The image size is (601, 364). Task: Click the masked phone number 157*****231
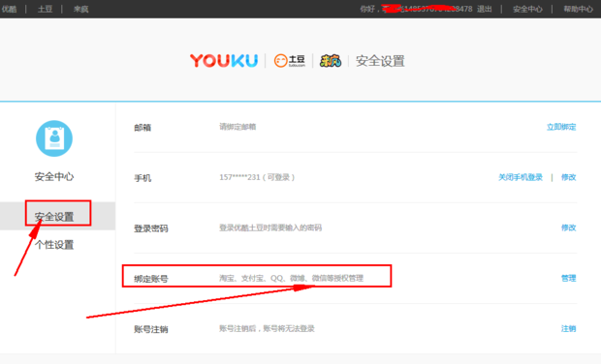pyautogui.click(x=239, y=177)
